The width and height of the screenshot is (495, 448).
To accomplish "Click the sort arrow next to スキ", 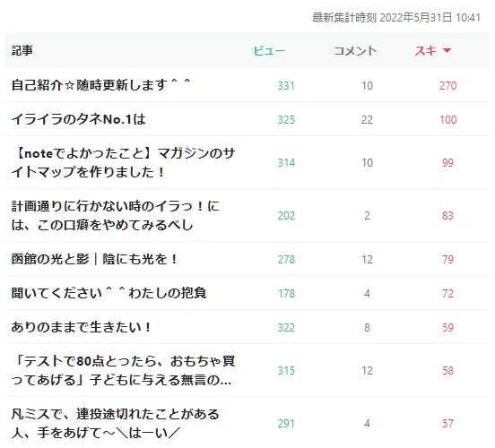I will pyautogui.click(x=447, y=50).
